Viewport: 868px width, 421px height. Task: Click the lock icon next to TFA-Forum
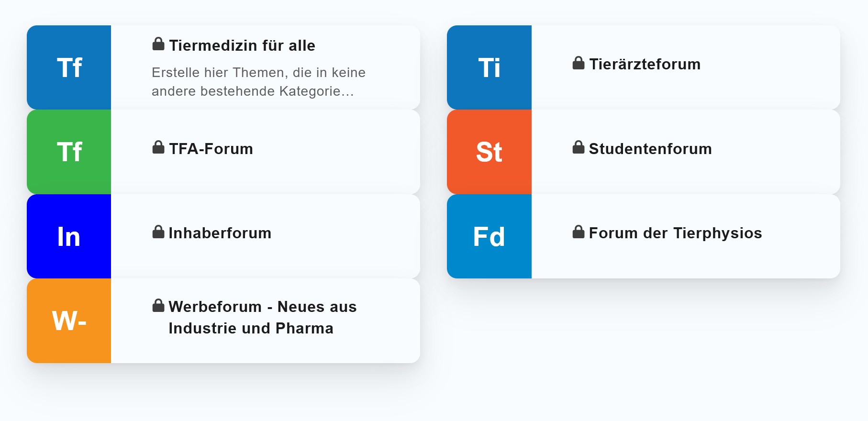pos(158,147)
